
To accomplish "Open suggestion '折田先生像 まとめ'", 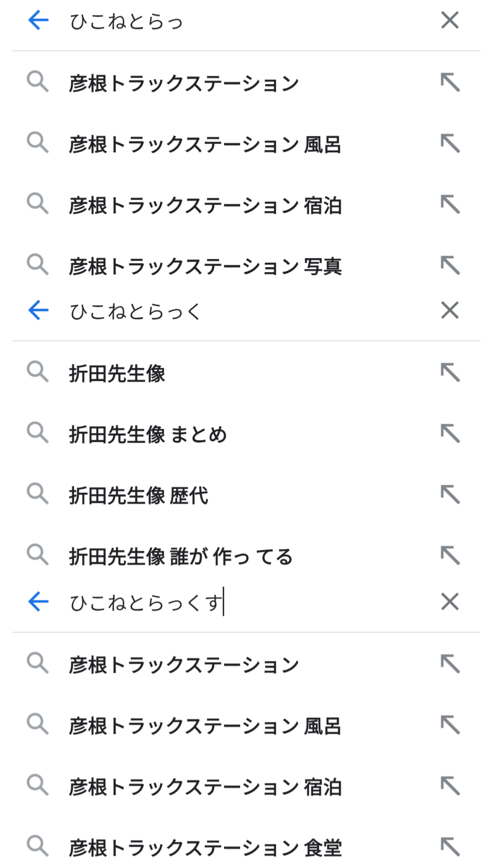I will point(148,434).
